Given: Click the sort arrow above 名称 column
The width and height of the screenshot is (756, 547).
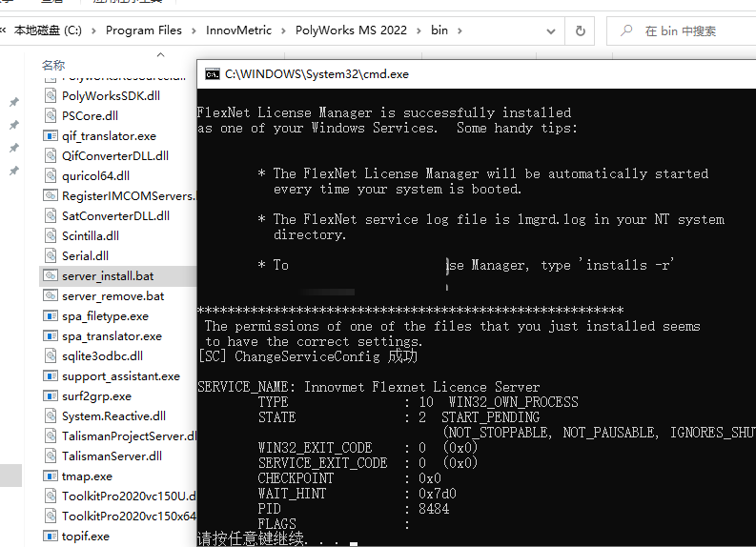Looking at the screenshot, I should pos(160,55).
